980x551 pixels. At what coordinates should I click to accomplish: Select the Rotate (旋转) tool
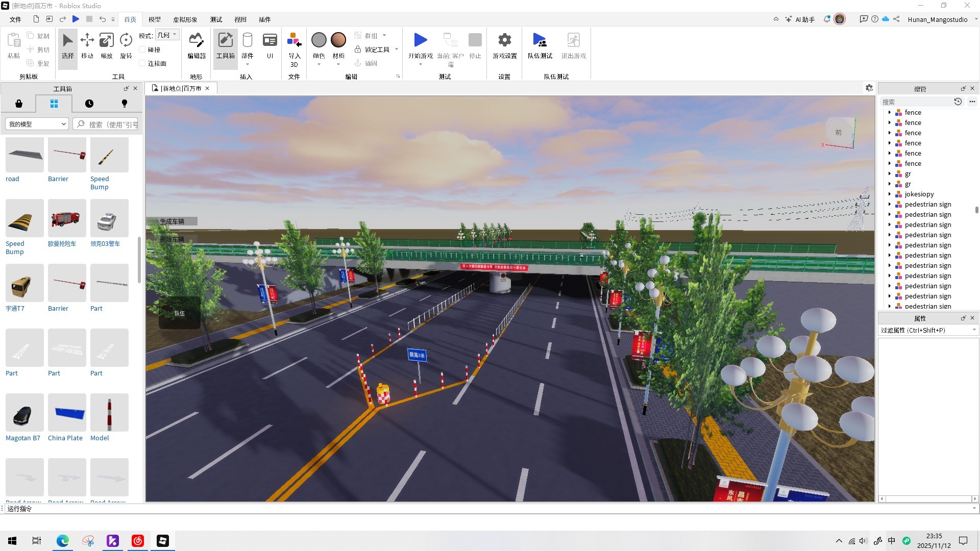pyautogui.click(x=126, y=45)
